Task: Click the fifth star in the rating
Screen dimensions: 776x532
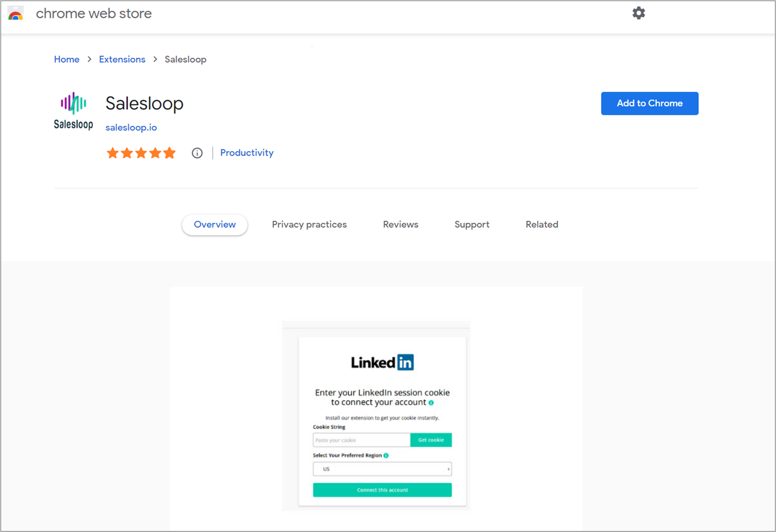Action: (x=169, y=153)
